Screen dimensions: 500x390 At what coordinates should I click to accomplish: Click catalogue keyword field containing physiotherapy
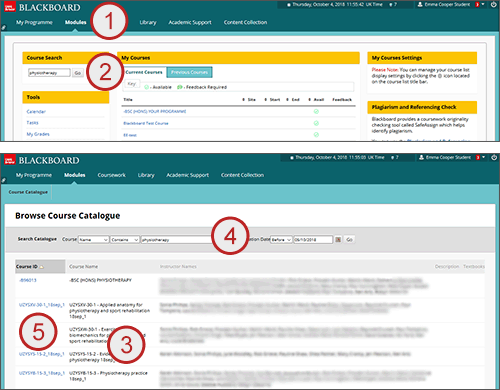(x=176, y=240)
